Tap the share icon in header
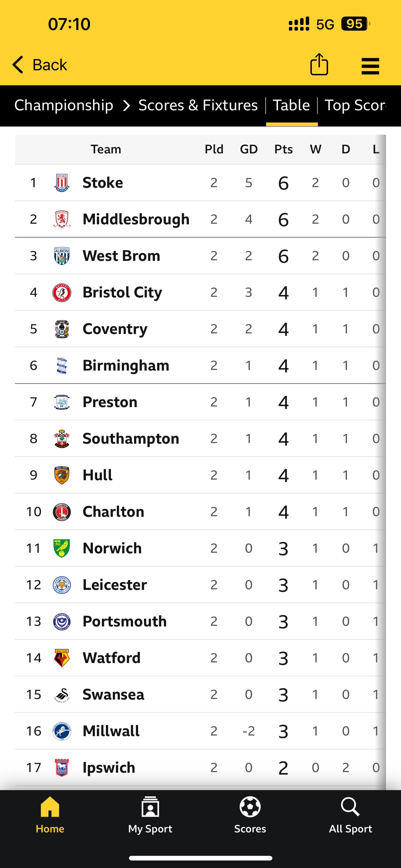This screenshot has height=868, width=401. (x=319, y=64)
